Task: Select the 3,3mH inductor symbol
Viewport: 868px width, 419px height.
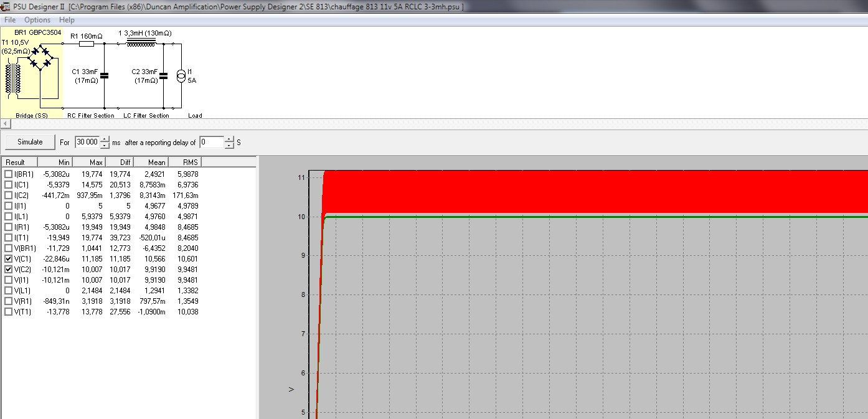Action: (x=141, y=44)
